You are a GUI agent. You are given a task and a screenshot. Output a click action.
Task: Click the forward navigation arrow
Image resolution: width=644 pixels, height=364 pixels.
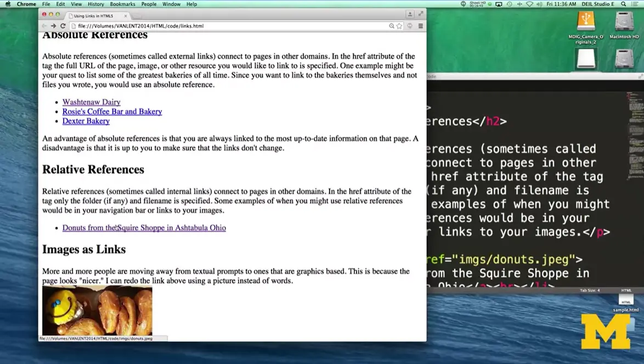pos(53,26)
